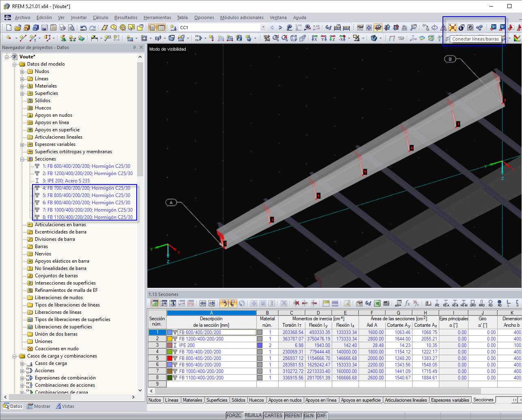This screenshot has width=522, height=420.
Task: Toggle the project navigator panel button
Action: (x=152, y=28)
